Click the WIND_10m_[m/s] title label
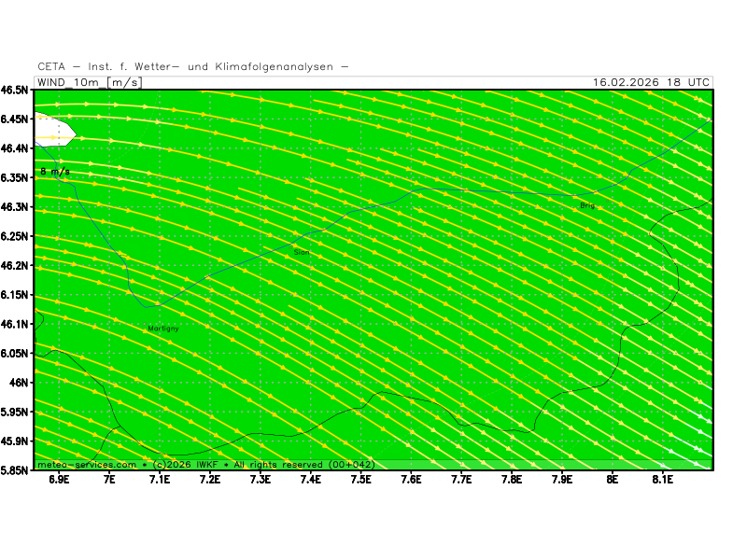 [x=88, y=82]
